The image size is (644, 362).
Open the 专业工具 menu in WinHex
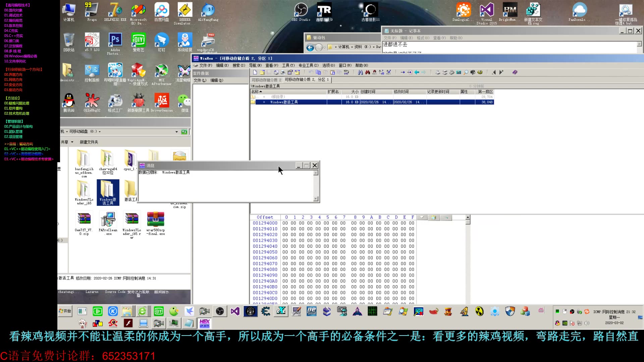[308, 65]
